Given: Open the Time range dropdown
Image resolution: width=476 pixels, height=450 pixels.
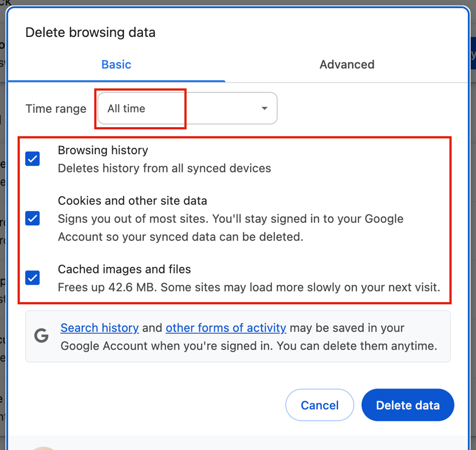Looking at the screenshot, I should tap(187, 108).
